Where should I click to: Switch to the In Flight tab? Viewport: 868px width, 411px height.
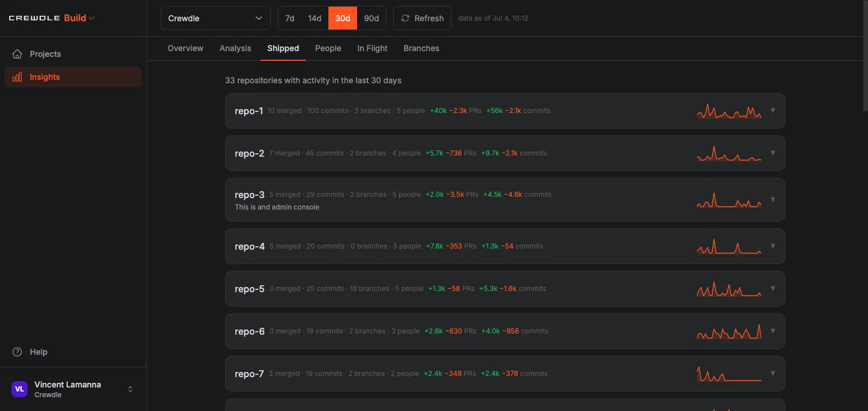373,48
